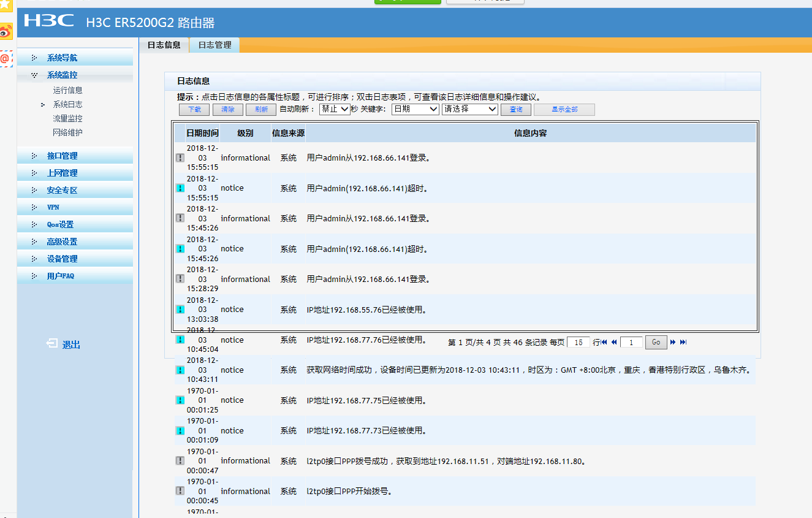Open the @ mail icon in the browser sidebar
The width and height of the screenshot is (812, 518).
(6, 59)
